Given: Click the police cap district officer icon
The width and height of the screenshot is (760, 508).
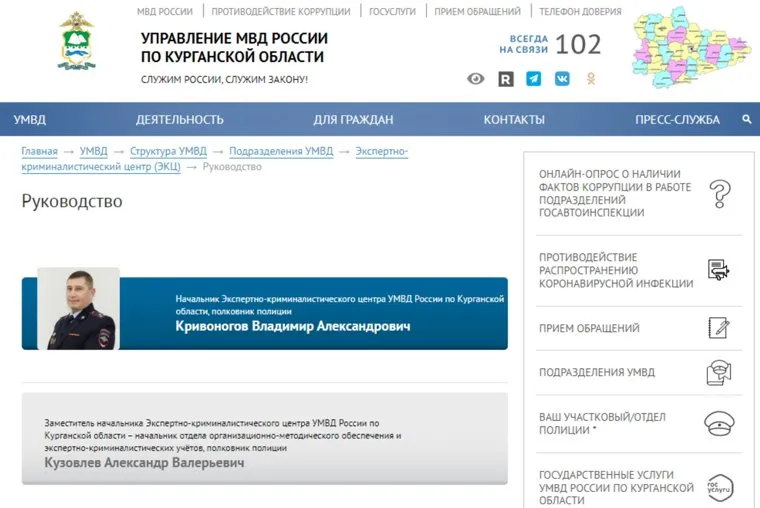Looking at the screenshot, I should (719, 422).
